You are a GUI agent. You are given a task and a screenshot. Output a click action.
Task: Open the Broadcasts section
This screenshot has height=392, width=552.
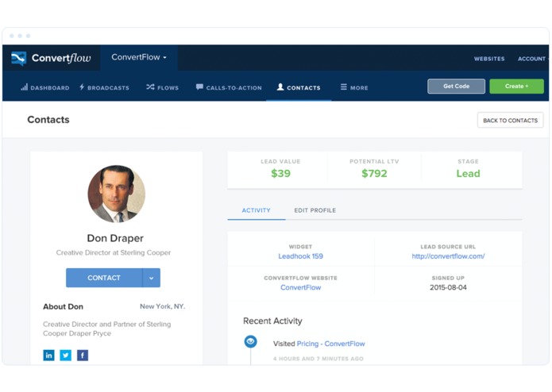pos(104,87)
